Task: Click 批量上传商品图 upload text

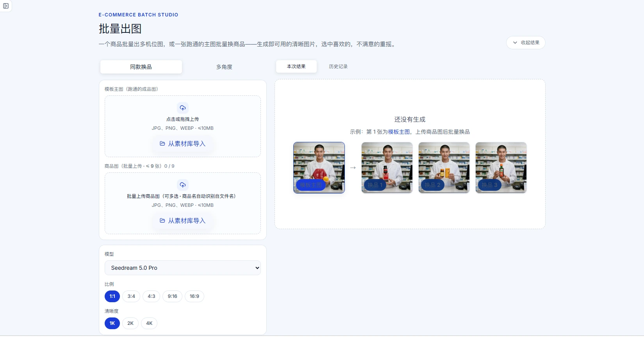Action: pyautogui.click(x=181, y=196)
